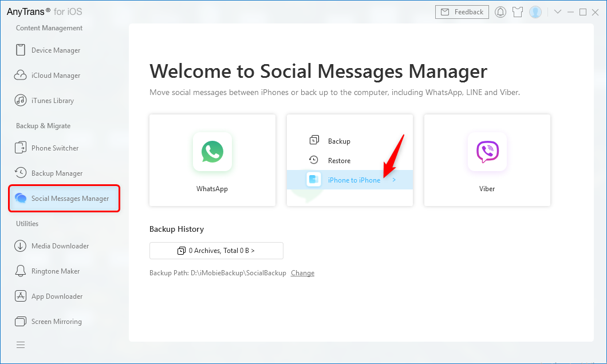Select the iTunes Library music icon
Screen dimensions: 607x364
(x=21, y=100)
